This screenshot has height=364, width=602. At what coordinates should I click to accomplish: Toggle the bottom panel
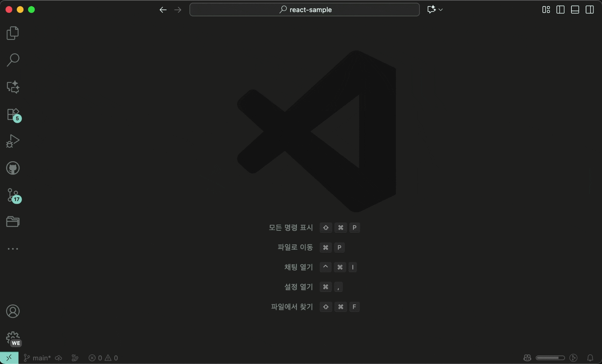575,10
